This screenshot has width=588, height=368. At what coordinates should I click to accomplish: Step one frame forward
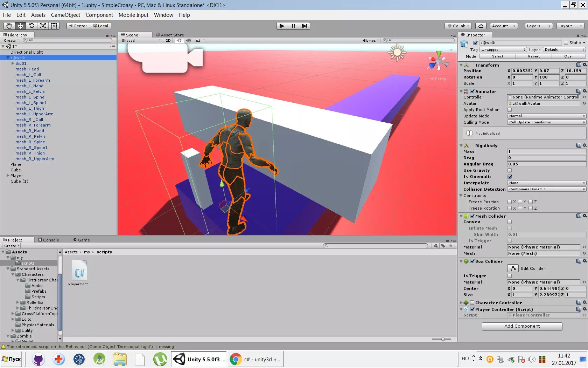[304, 26]
